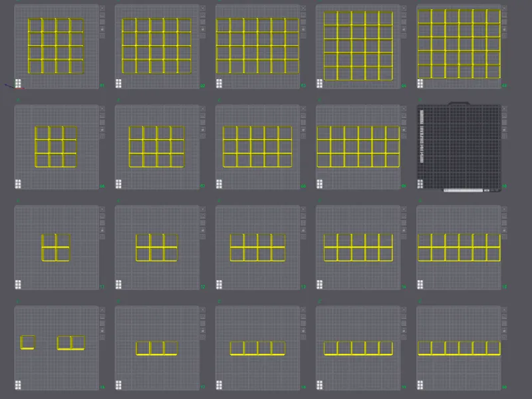Arrange objects on plate 15

(x=504, y=223)
